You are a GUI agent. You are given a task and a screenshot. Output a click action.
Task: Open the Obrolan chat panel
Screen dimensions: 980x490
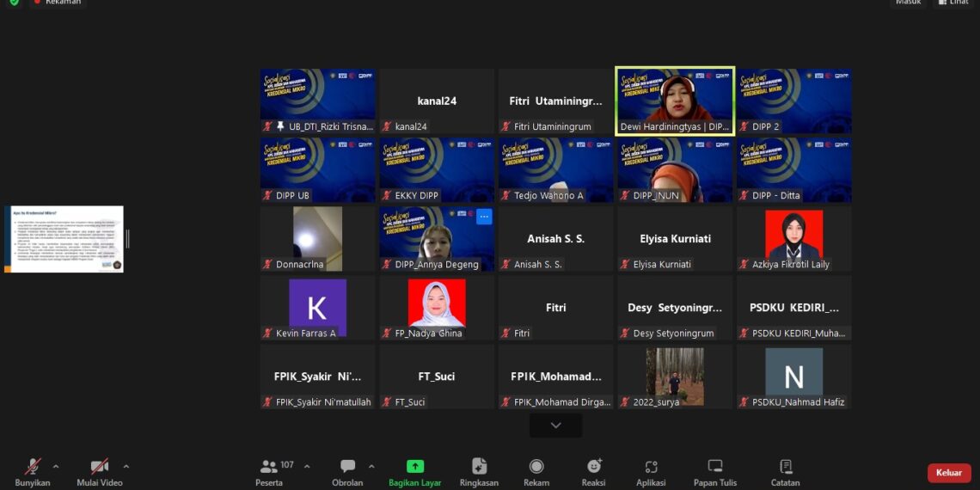coord(347,467)
